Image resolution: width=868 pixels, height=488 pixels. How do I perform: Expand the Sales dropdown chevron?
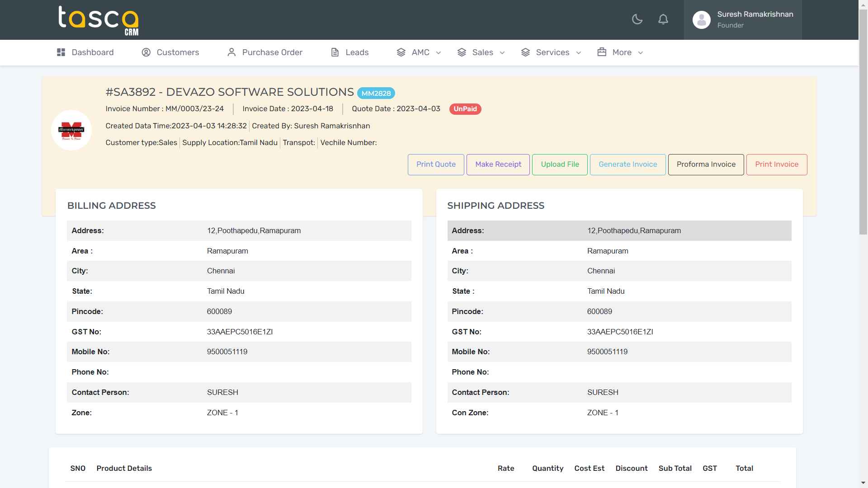tap(502, 53)
